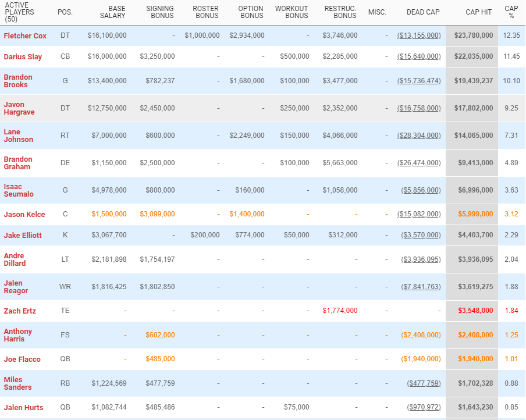Sort by Option Bonus header
Screen dimensions: 526x420
tap(251, 12)
